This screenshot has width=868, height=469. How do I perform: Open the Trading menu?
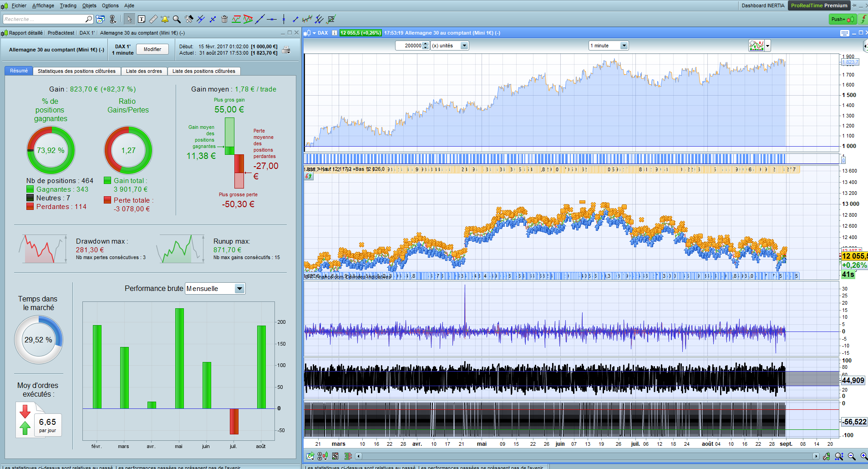pyautogui.click(x=68, y=5)
